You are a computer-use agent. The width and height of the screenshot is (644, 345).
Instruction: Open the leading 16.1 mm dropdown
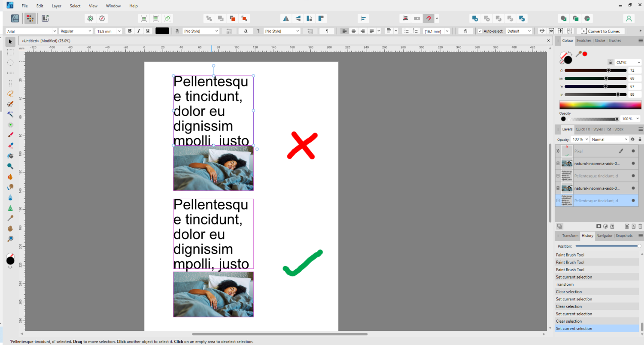tap(437, 31)
